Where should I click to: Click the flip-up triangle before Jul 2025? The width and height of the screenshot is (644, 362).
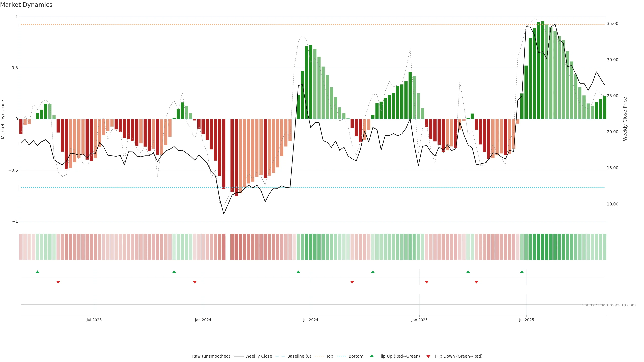pyautogui.click(x=522, y=272)
